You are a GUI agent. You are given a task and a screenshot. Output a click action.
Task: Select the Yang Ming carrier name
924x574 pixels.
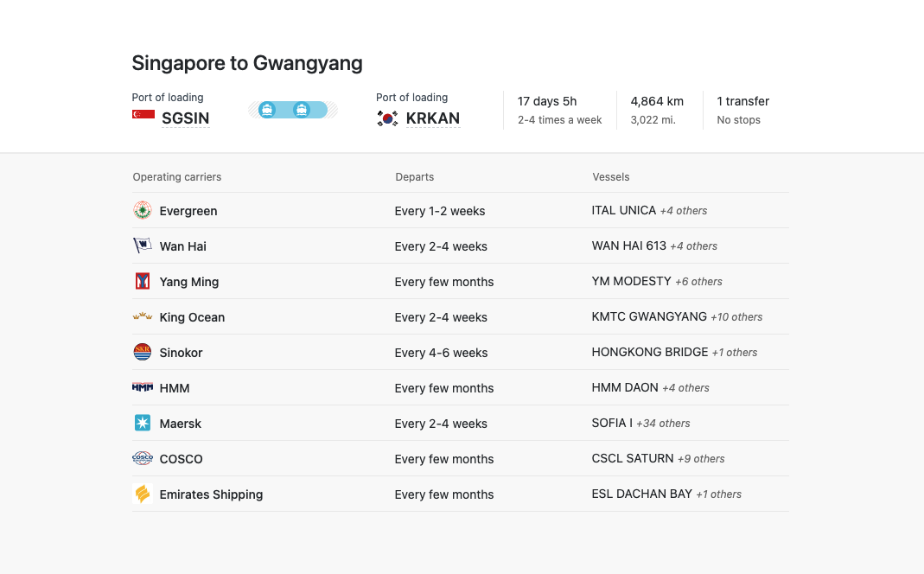pyautogui.click(x=188, y=282)
